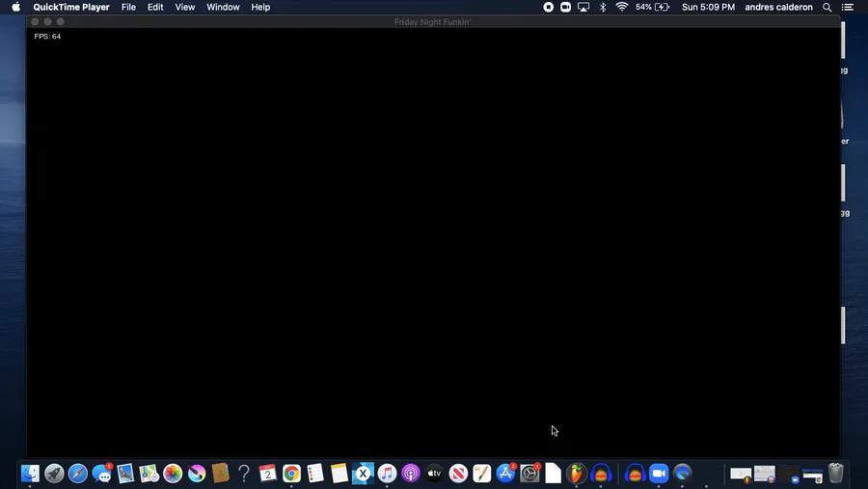
Task: Open System Preferences in the dock
Action: click(x=529, y=474)
